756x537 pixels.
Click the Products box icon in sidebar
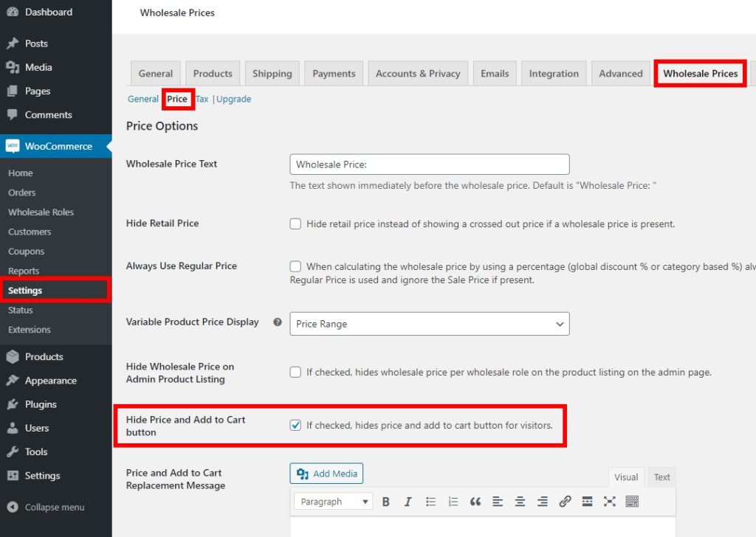13,356
